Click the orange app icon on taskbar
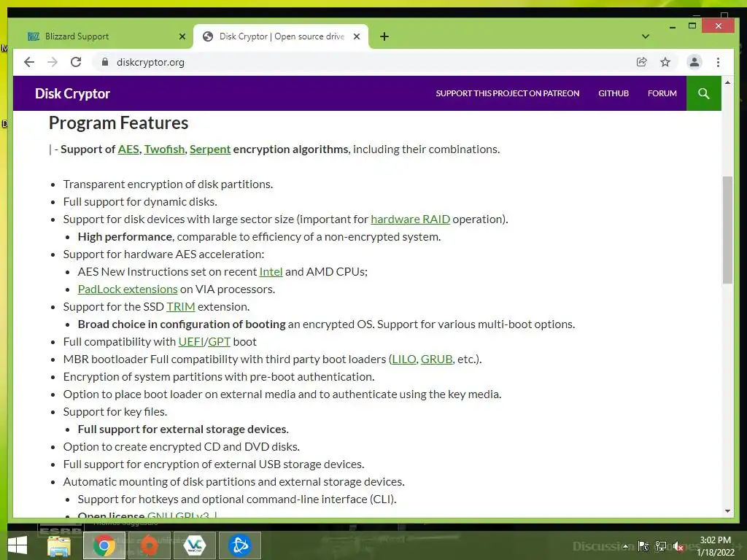The width and height of the screenshot is (747, 560). click(149, 545)
